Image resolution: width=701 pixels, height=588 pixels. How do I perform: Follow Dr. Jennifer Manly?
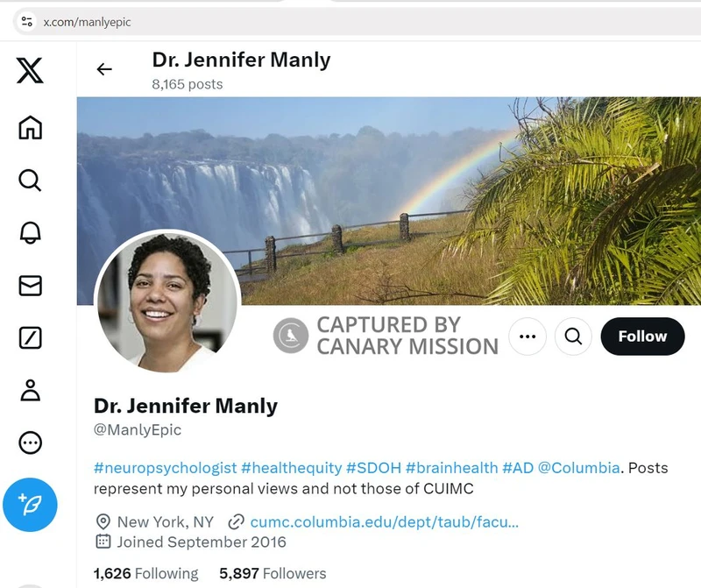click(x=642, y=337)
